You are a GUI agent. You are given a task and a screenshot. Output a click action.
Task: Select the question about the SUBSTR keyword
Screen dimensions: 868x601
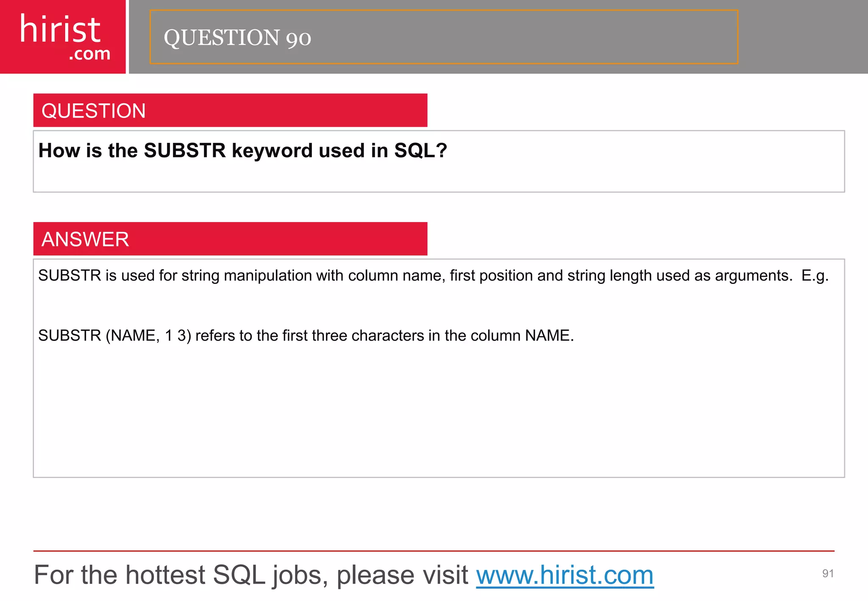click(242, 150)
